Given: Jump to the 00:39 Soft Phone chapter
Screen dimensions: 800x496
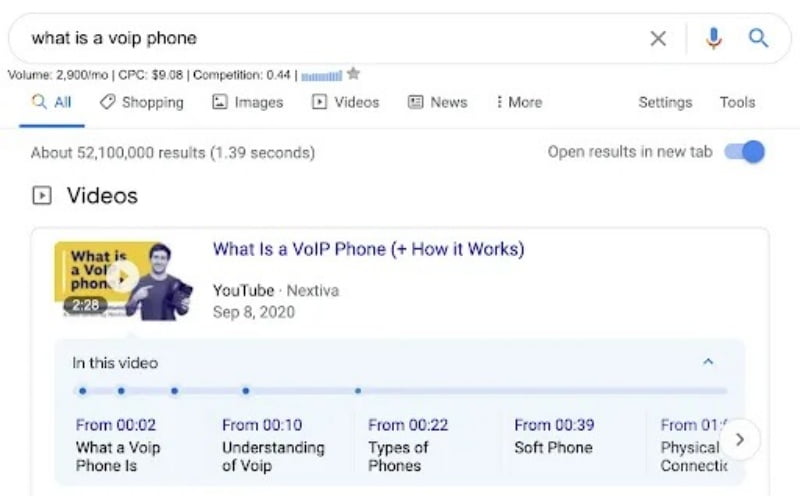Looking at the screenshot, I should (x=553, y=436).
